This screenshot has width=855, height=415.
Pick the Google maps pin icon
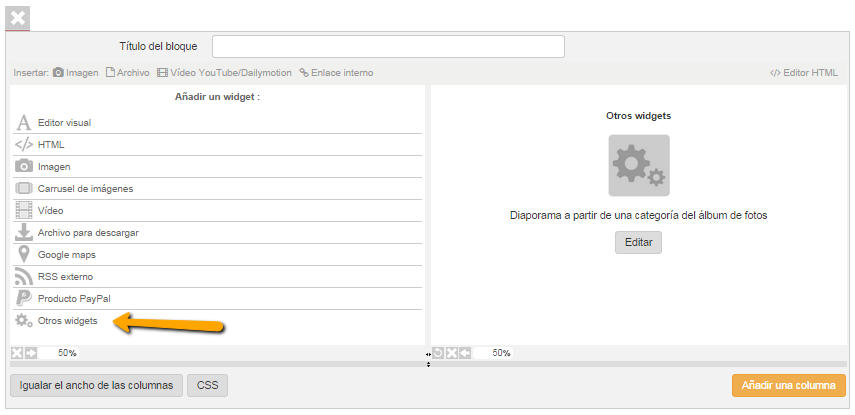point(23,254)
